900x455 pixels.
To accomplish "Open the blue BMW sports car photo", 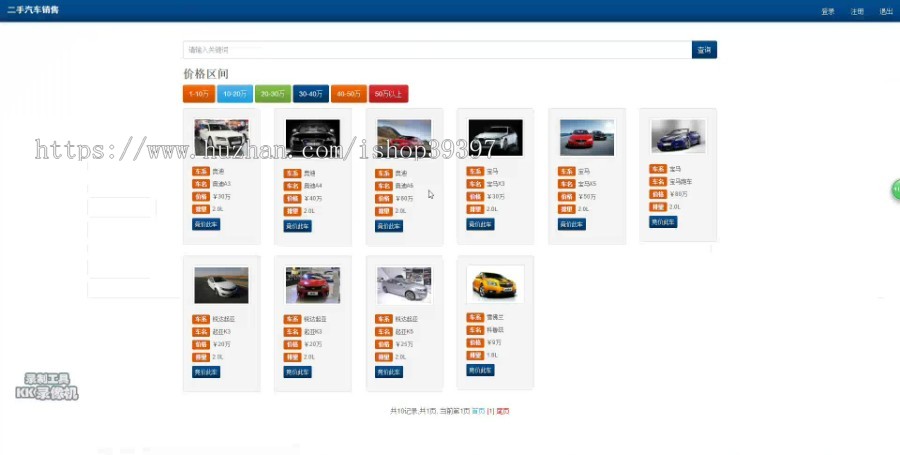I will click(x=678, y=136).
